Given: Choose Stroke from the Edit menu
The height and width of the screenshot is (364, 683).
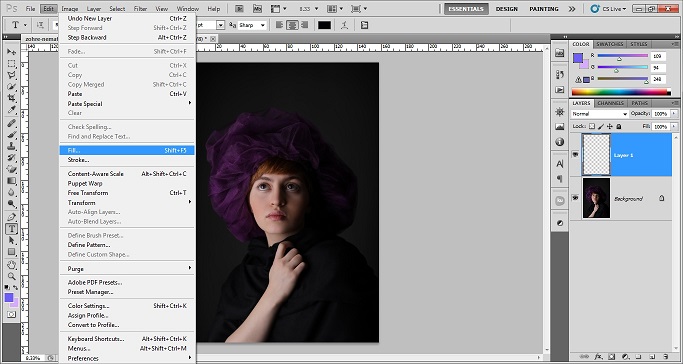Looking at the screenshot, I should [127, 160].
